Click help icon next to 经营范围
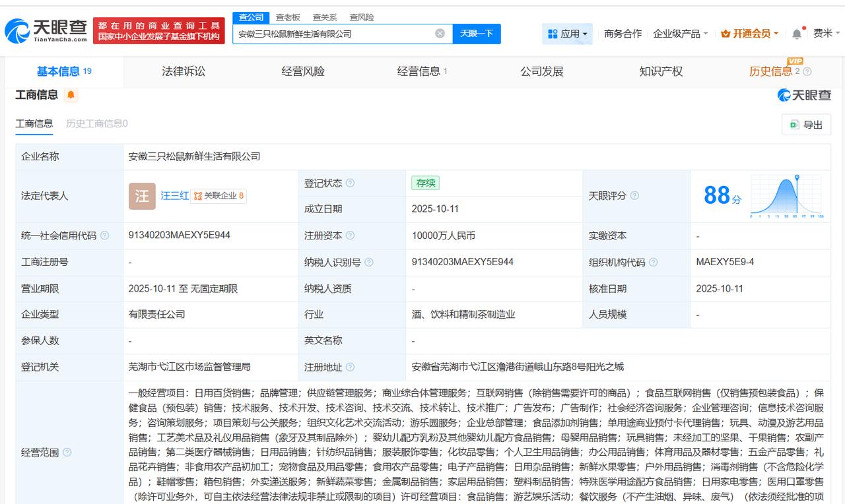 click(67, 453)
